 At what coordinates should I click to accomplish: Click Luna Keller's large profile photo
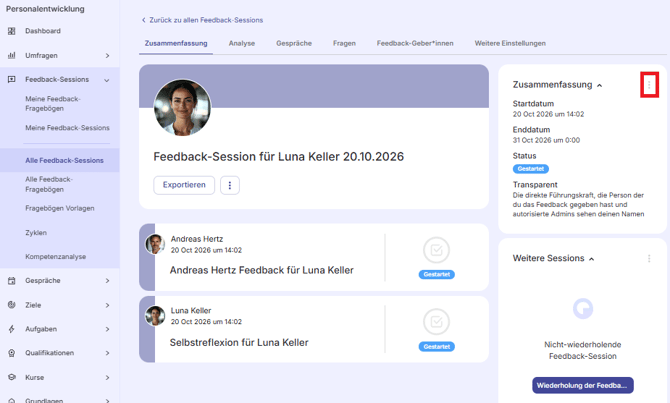pyautogui.click(x=182, y=108)
